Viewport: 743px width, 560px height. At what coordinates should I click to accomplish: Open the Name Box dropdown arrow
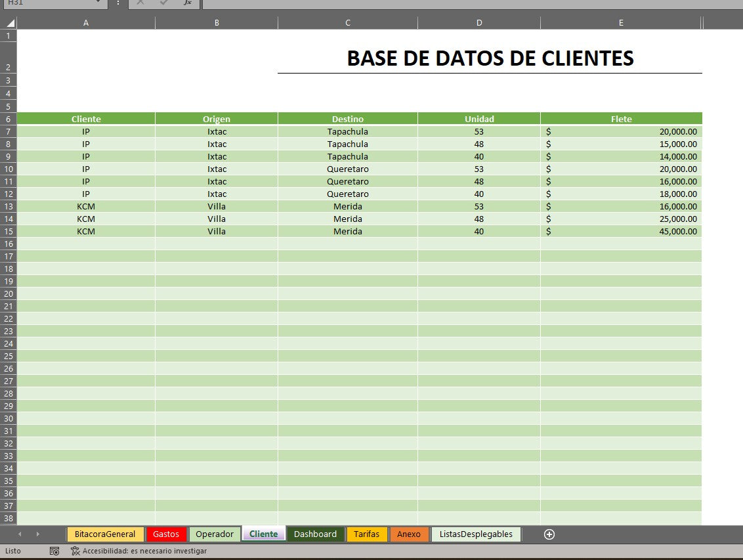[98, 3]
